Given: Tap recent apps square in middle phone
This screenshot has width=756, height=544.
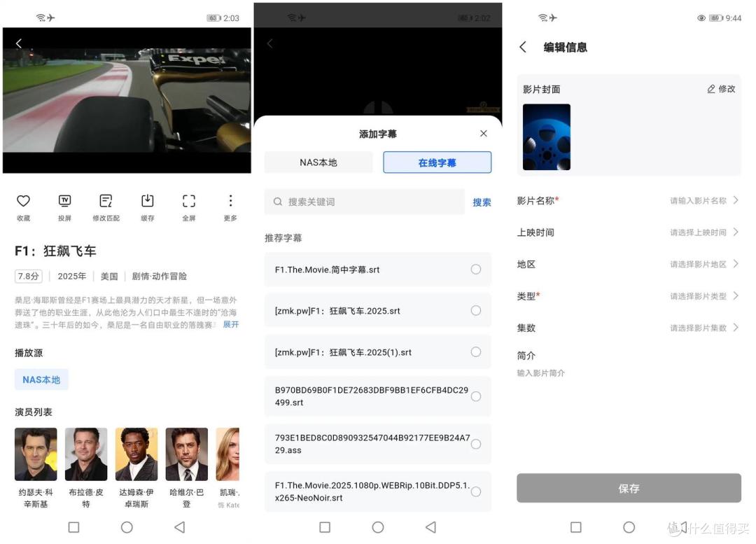Looking at the screenshot, I should tap(325, 527).
